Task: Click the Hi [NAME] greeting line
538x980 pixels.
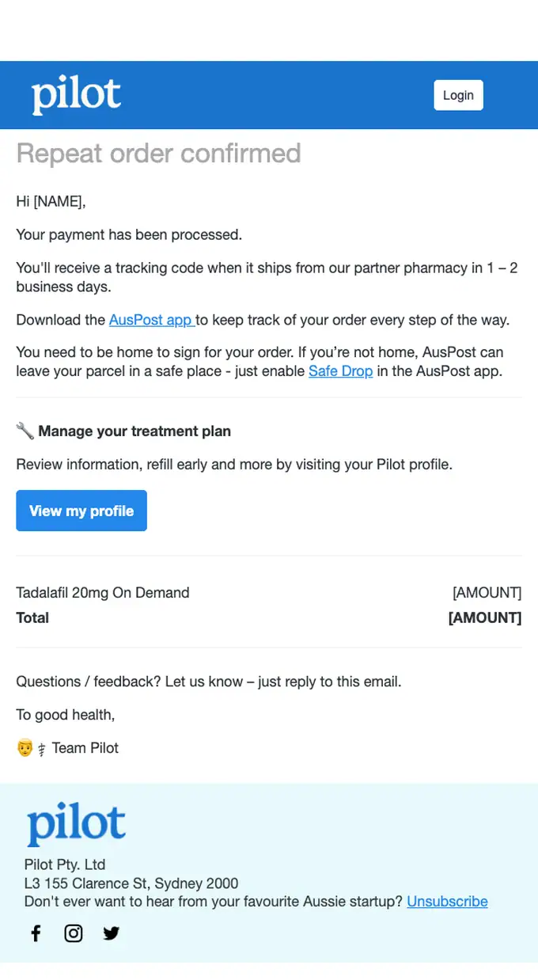Action: point(51,202)
